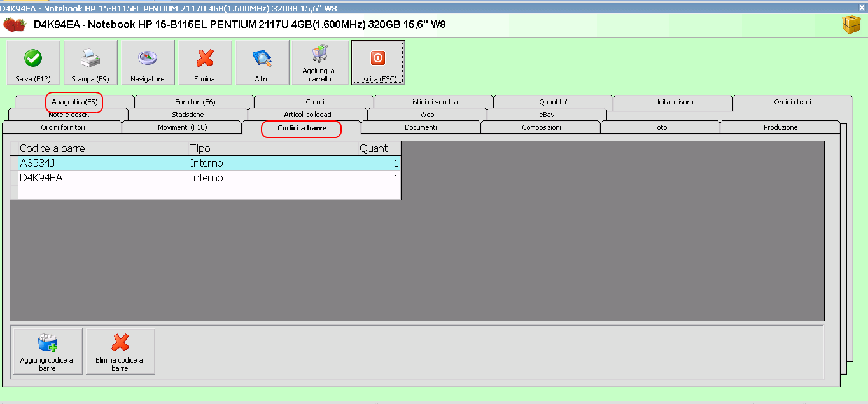The image size is (868, 404).
Task: Select the Foto tab
Action: [660, 127]
